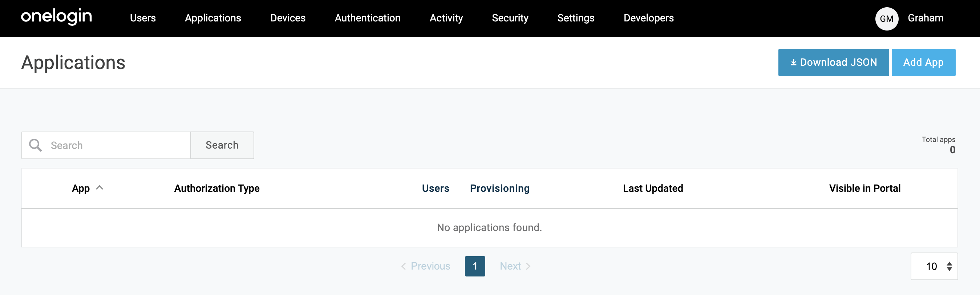The image size is (980, 295).
Task: Toggle sort direction arrow next to App
Action: [100, 188]
